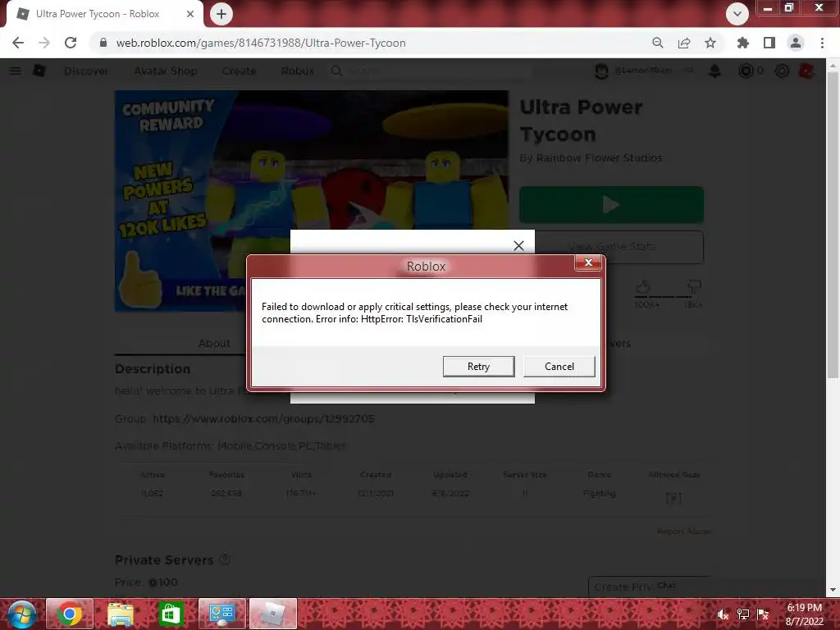840x630 pixels.
Task: Open Roblox notifications bell
Action: click(714, 71)
